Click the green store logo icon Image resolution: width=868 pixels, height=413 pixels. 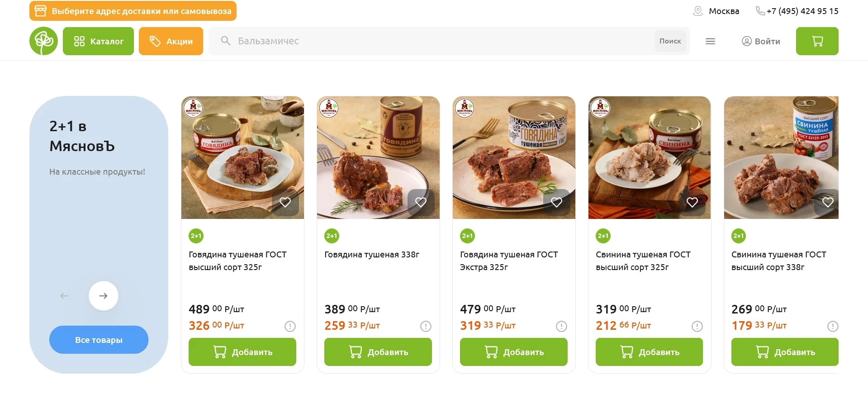43,41
